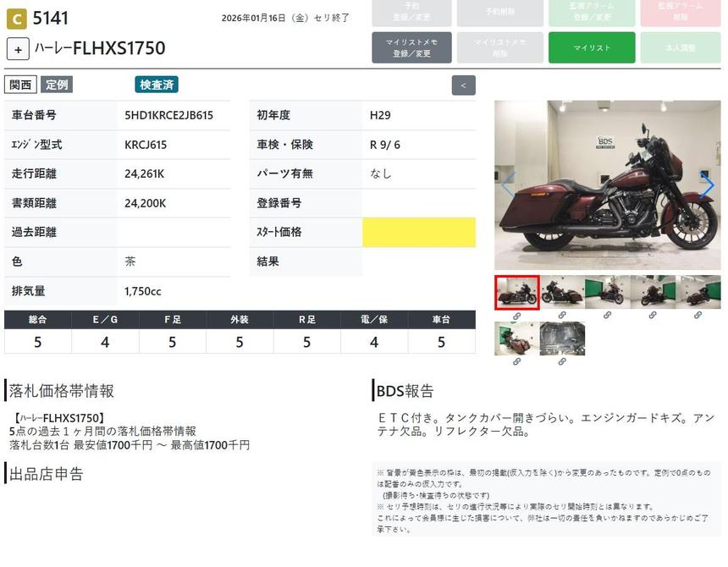
Task: Select the 定例 tag
Action: 57,85
